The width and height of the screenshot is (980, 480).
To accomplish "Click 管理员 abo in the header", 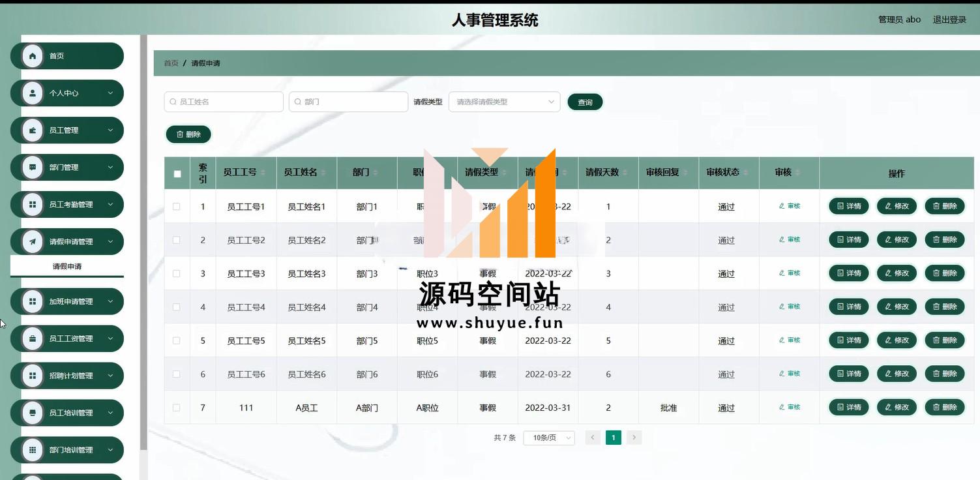I will 899,20.
